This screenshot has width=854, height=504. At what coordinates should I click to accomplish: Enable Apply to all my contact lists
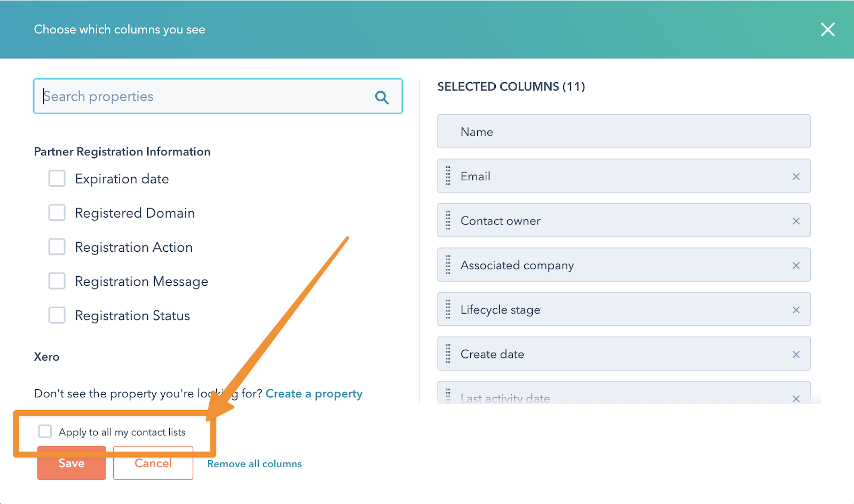45,431
